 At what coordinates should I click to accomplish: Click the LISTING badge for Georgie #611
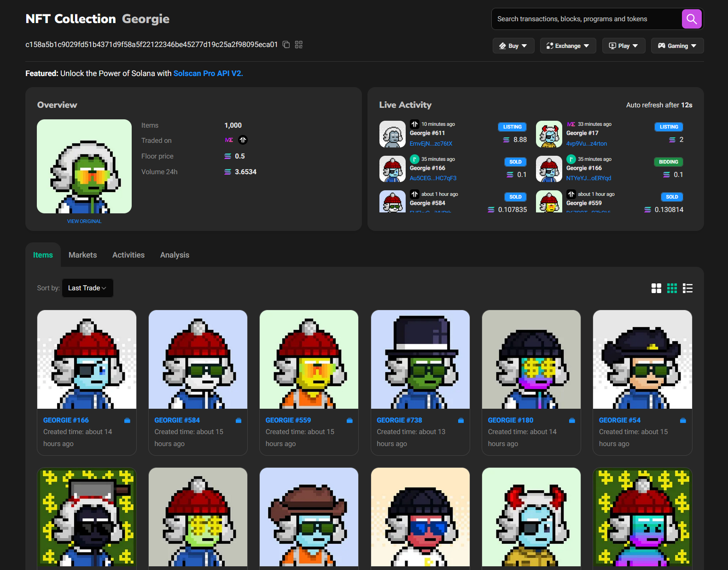[512, 127]
